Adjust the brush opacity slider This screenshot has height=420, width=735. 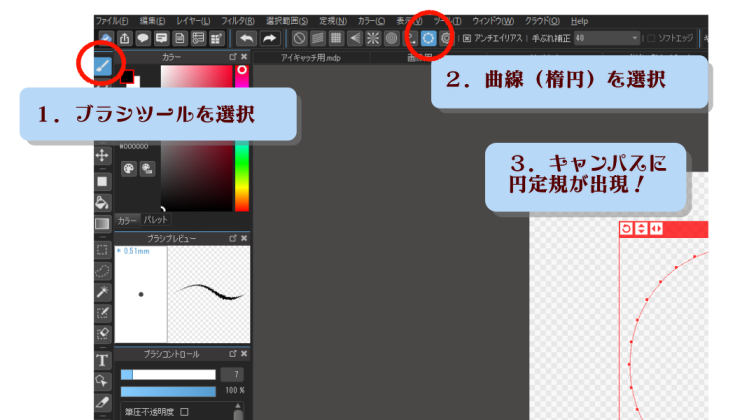click(x=168, y=391)
